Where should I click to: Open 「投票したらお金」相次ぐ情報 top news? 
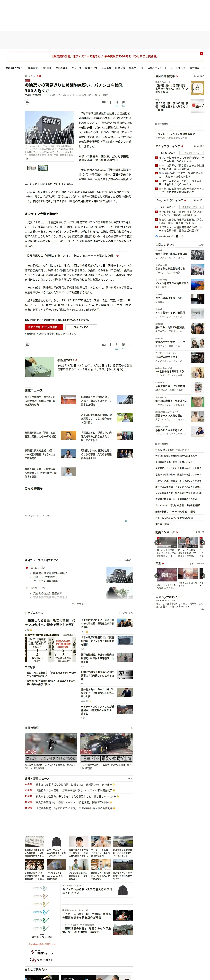50,622
